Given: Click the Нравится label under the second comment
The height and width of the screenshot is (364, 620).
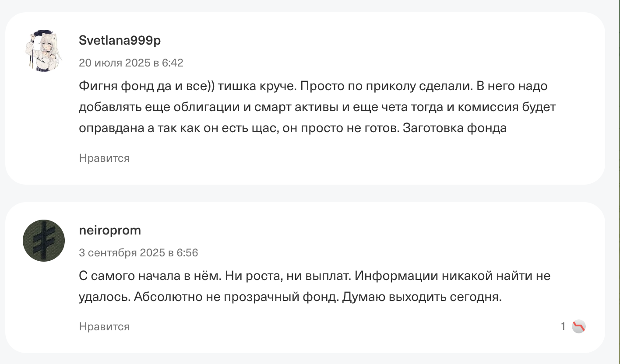Looking at the screenshot, I should point(104,326).
